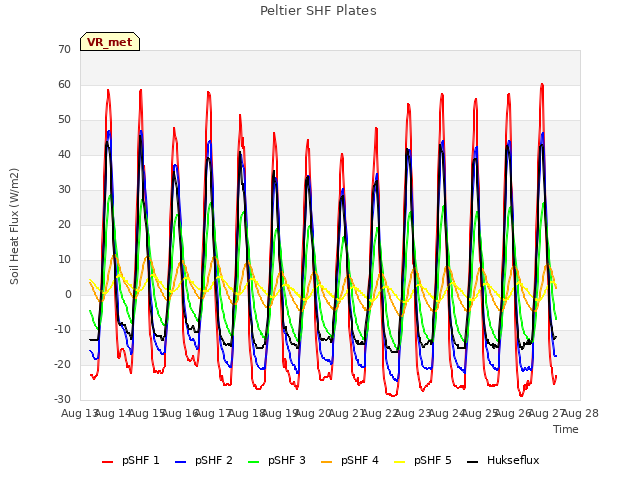Click the Aug 28 x-axis tick label

point(580,413)
